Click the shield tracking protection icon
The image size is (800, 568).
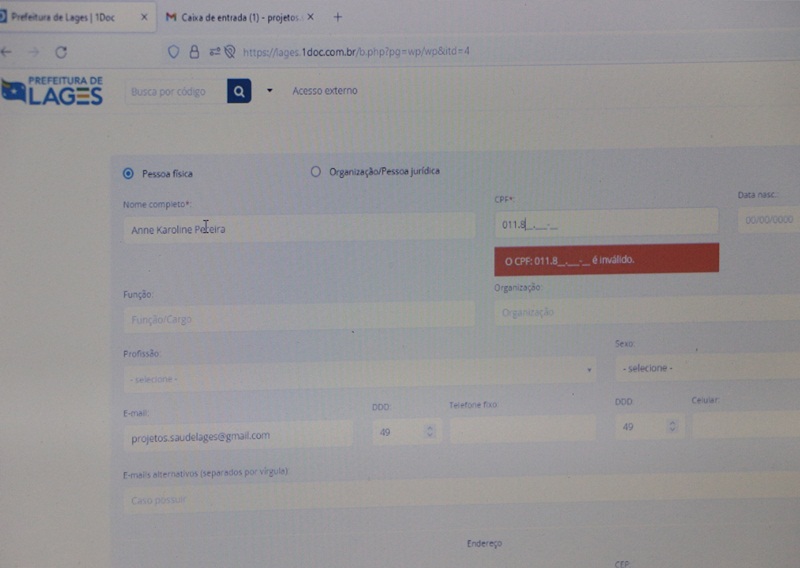tap(173, 51)
